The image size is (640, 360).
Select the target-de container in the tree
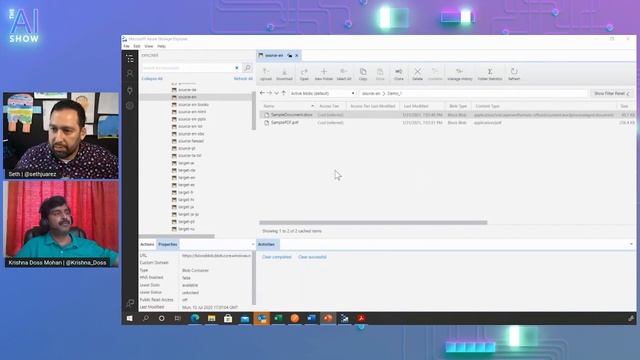pyautogui.click(x=187, y=170)
